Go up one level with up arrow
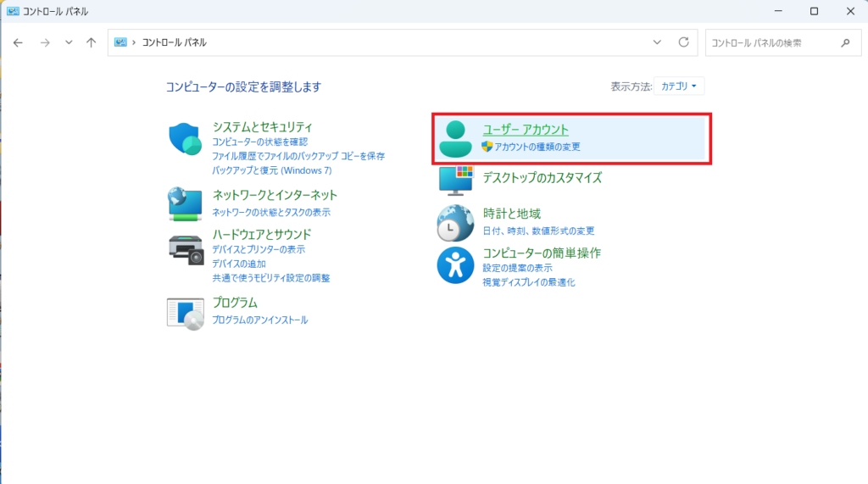The width and height of the screenshot is (868, 484). pyautogui.click(x=92, y=42)
